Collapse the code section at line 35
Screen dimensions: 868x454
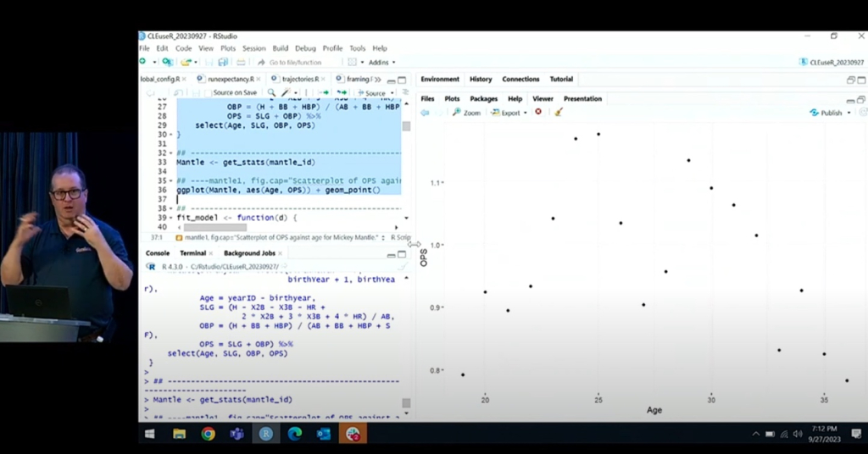(x=171, y=180)
